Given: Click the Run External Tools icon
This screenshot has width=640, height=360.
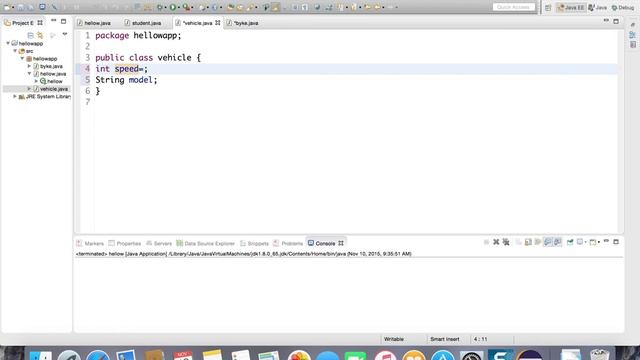Looking at the screenshot, I should (x=186, y=7).
